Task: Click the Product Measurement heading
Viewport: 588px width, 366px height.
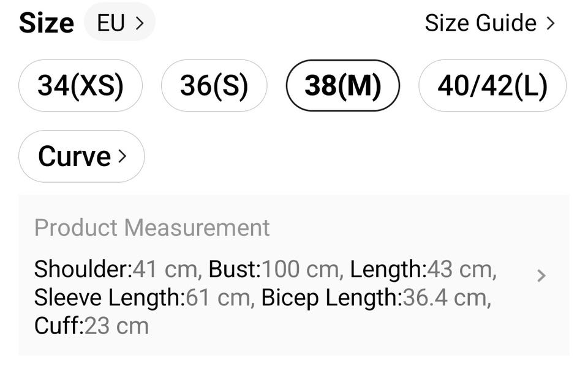Action: (152, 227)
